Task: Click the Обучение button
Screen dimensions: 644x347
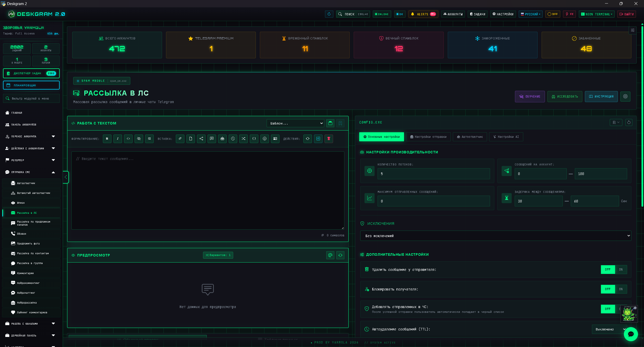Action: (530, 97)
